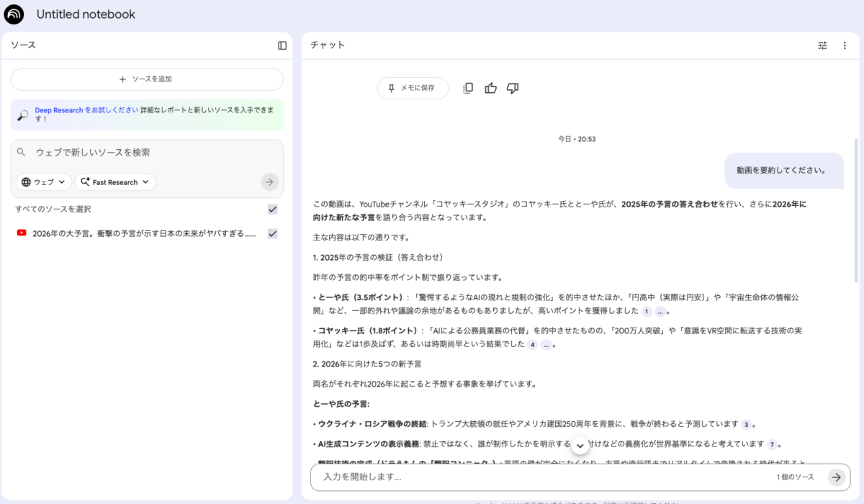Screen dimensions: 864x504
Task: Focus the 入力を開始します chat input
Action: coord(540,477)
